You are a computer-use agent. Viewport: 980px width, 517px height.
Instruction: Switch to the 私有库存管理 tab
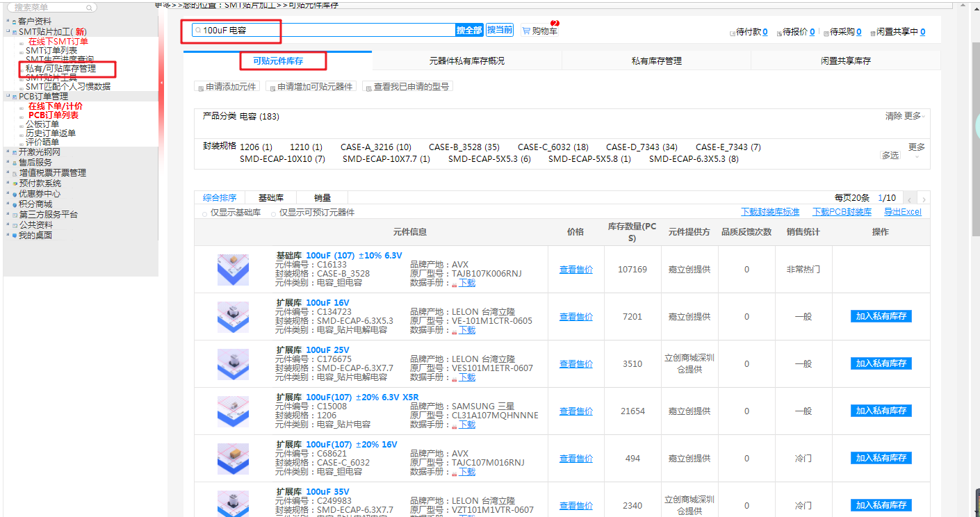coord(656,61)
